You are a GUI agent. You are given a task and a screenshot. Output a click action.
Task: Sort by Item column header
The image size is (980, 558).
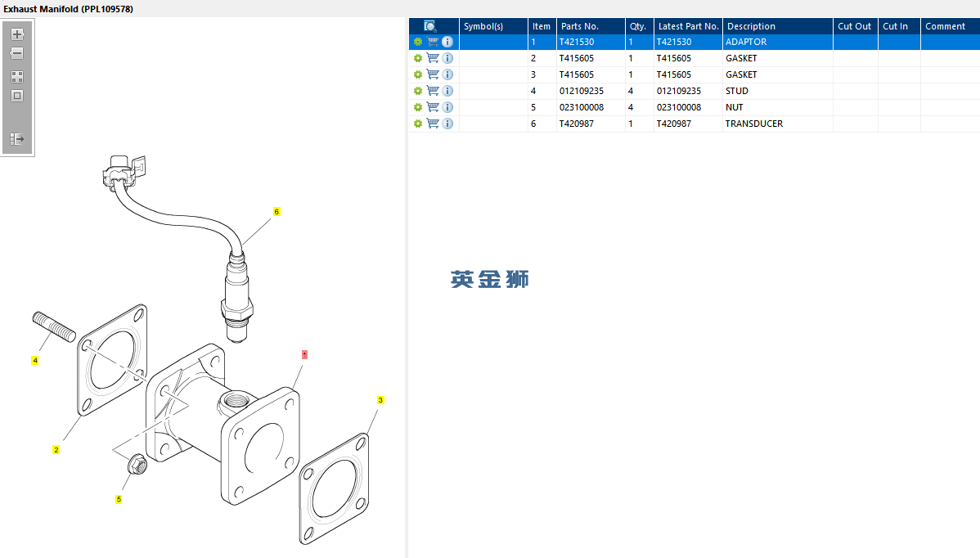click(542, 26)
